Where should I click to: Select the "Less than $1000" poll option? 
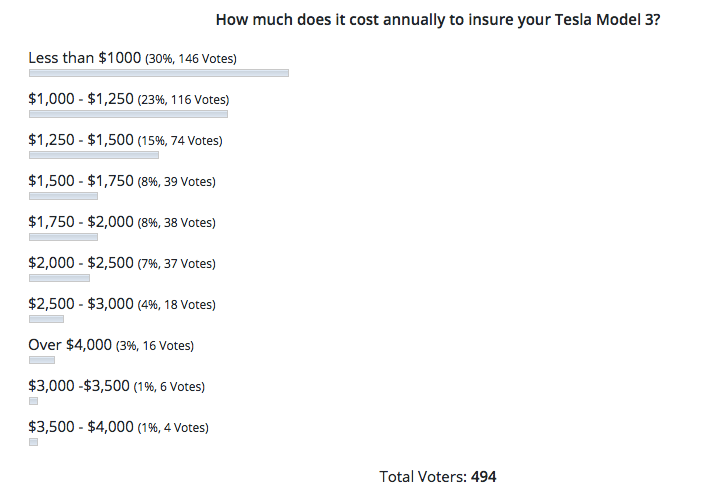tap(85, 58)
